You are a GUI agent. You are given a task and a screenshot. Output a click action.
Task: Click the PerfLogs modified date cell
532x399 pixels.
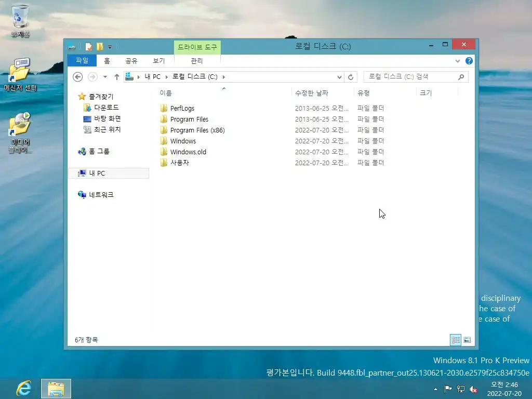pyautogui.click(x=322, y=108)
